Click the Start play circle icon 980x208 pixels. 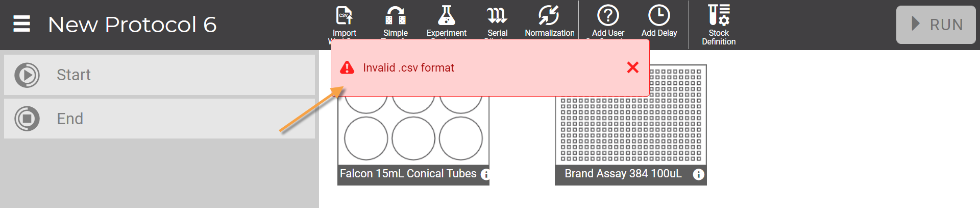point(27,75)
